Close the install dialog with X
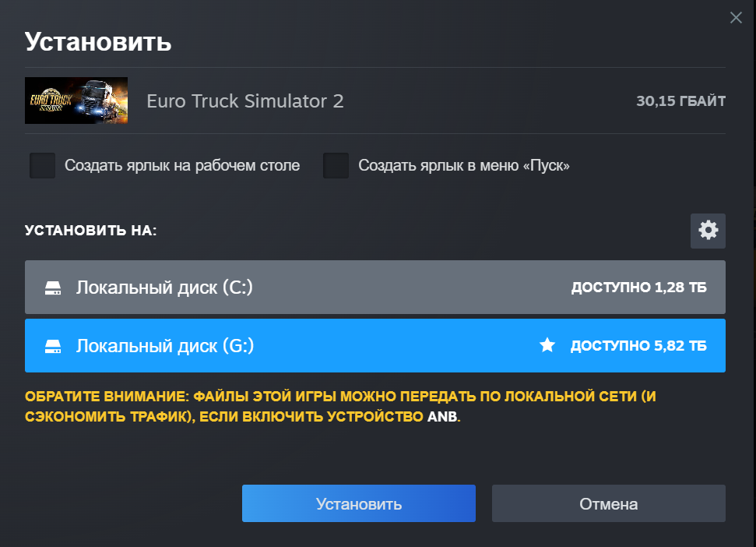 point(736,18)
